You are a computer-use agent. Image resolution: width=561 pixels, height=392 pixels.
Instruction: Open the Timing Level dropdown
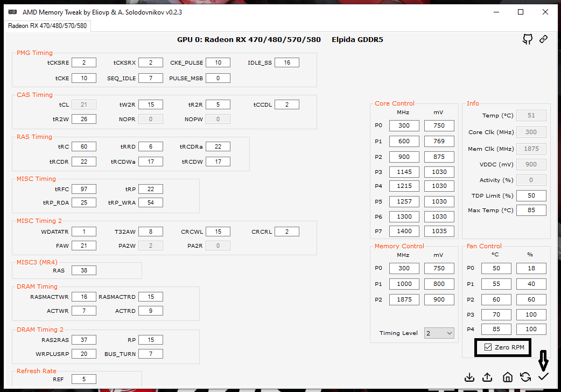pos(439,333)
